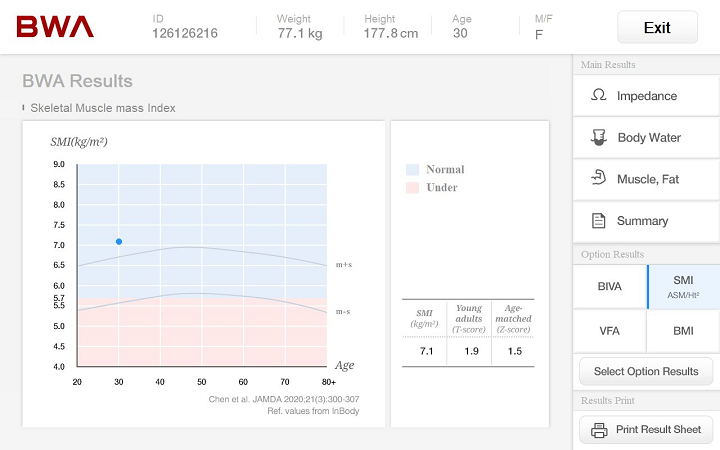Screen dimensions: 720x450
Task: Open the BIVA option results
Action: click(609, 286)
